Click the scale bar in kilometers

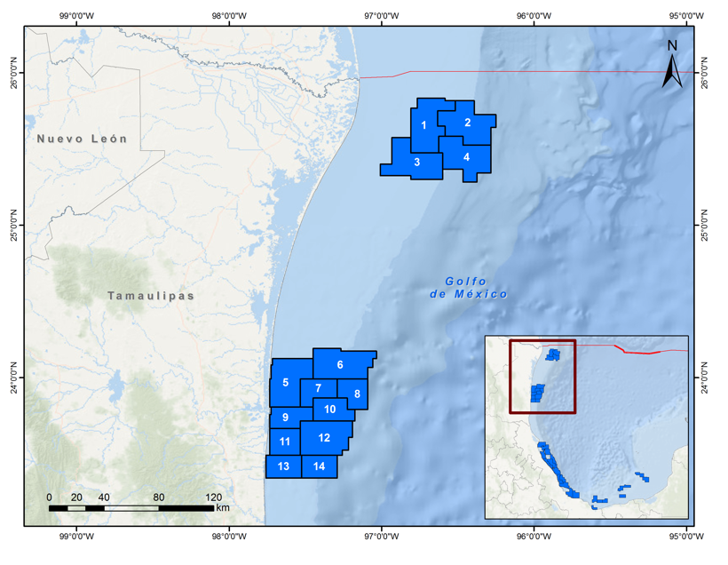[131, 508]
